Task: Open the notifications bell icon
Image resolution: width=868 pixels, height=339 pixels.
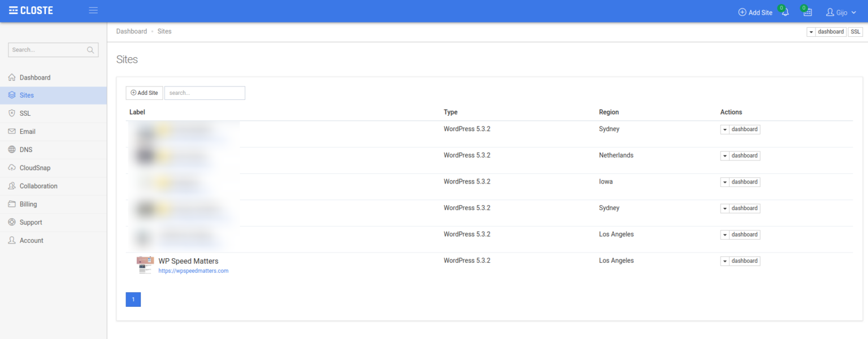Action: coord(785,11)
